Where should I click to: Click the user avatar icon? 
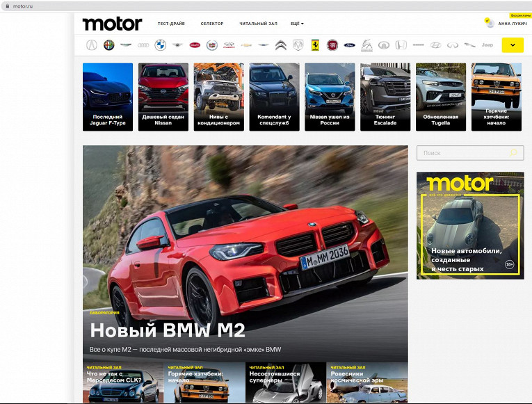[490, 23]
